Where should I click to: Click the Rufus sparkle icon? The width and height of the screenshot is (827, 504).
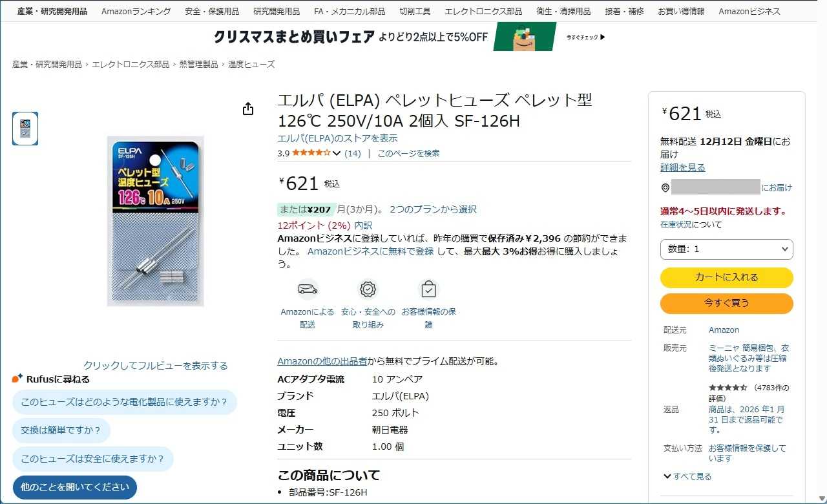(x=17, y=379)
